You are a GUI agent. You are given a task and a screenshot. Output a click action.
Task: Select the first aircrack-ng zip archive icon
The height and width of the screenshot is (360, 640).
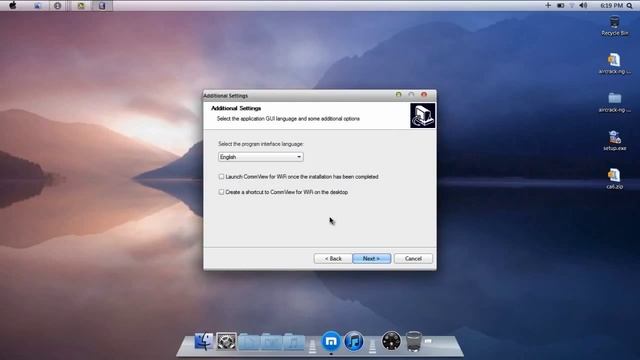pos(614,63)
